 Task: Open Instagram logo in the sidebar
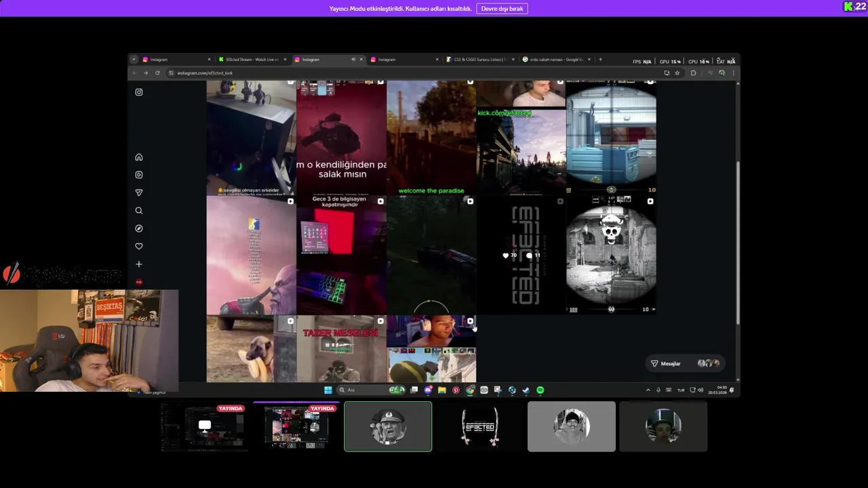click(139, 92)
